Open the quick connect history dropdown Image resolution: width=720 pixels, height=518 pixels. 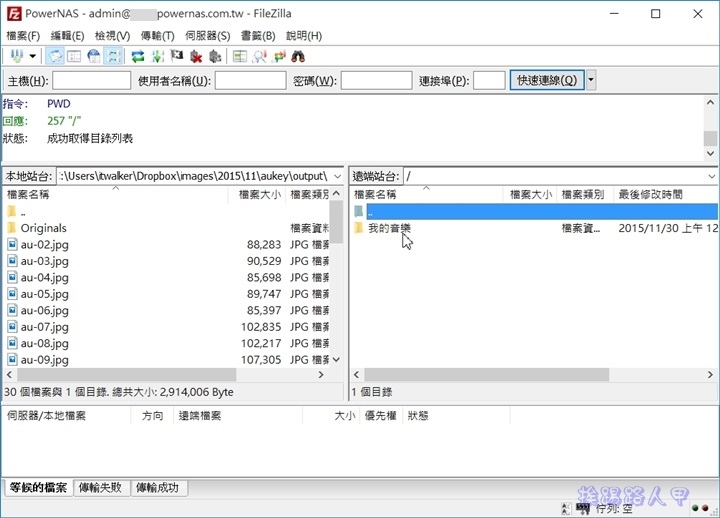coord(591,81)
